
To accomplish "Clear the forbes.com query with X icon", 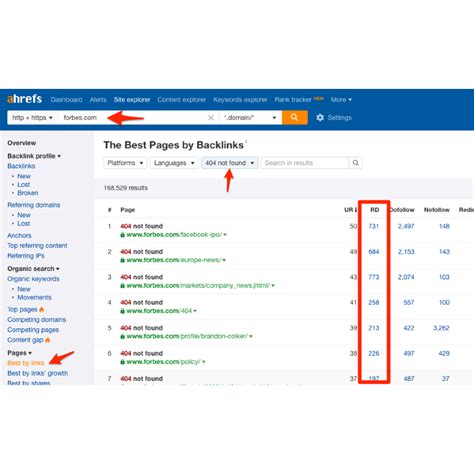I will 211,118.
